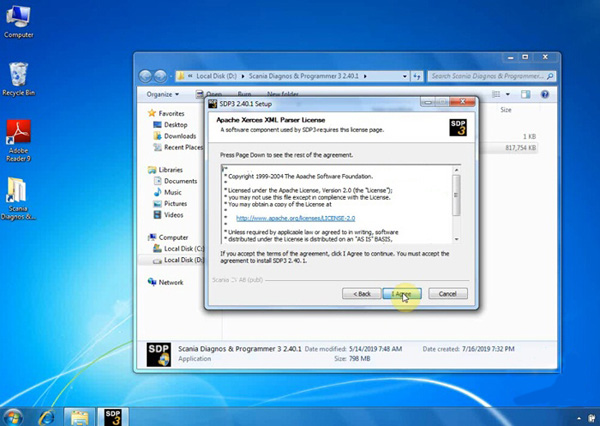Open the Organize menu in Explorer
Viewport: 600px width, 426px height.
coord(163,94)
